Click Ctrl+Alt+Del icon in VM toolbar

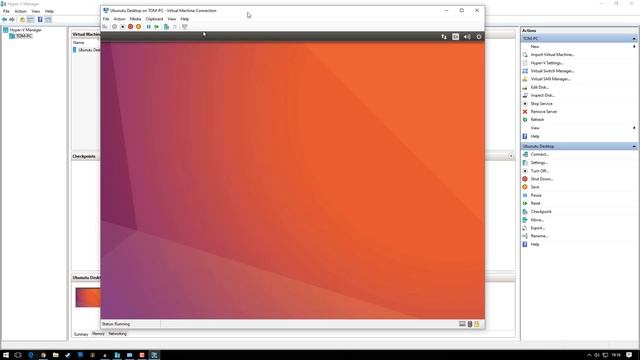pyautogui.click(x=105, y=27)
